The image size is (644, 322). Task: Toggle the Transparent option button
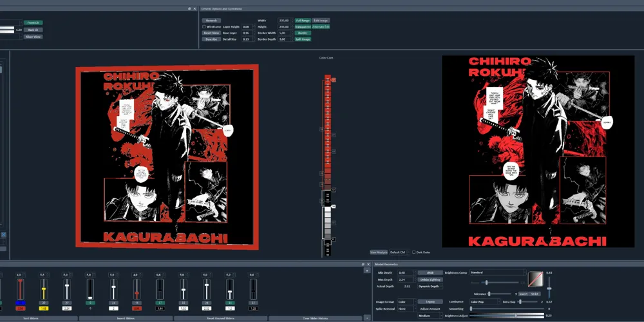click(303, 26)
